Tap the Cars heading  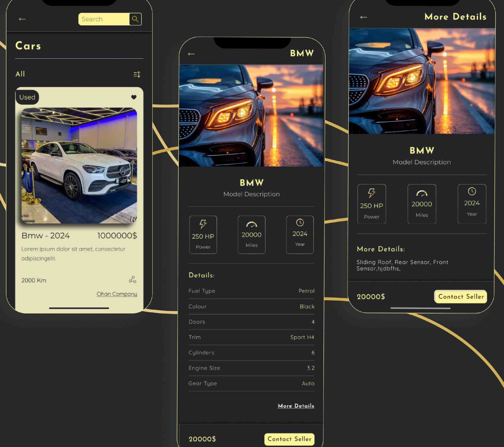[x=28, y=46]
